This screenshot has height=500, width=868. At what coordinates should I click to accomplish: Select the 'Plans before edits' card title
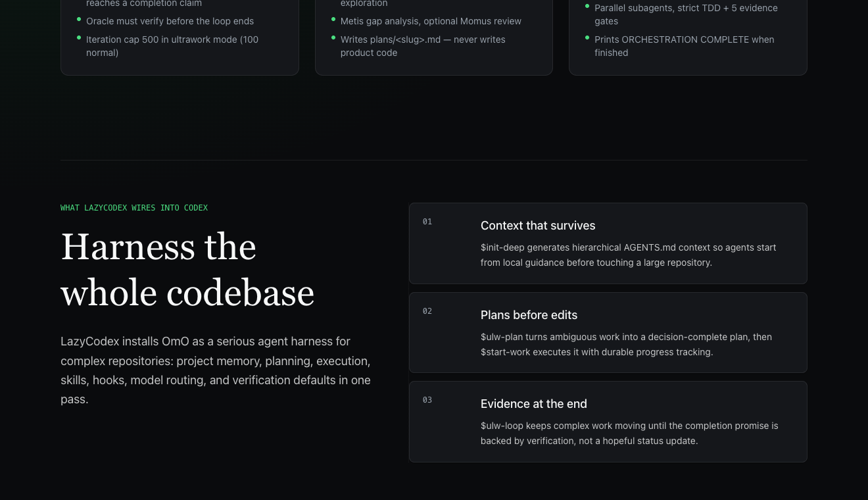[529, 315]
